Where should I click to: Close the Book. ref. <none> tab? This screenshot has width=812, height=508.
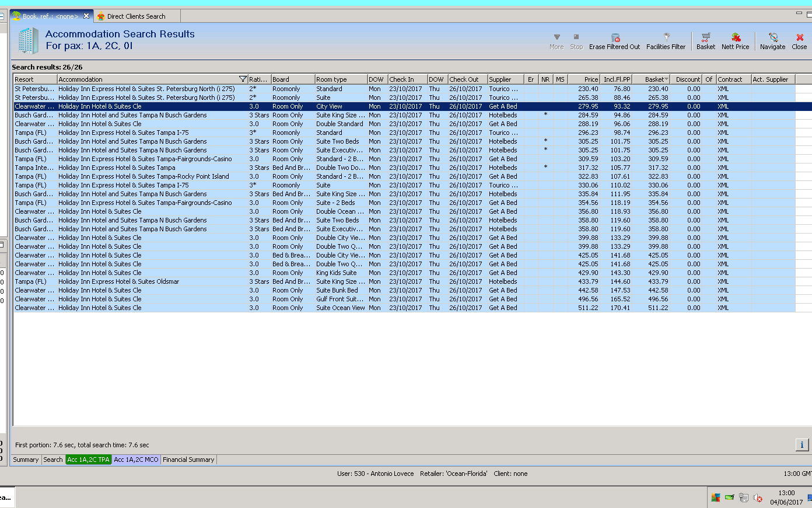86,16
